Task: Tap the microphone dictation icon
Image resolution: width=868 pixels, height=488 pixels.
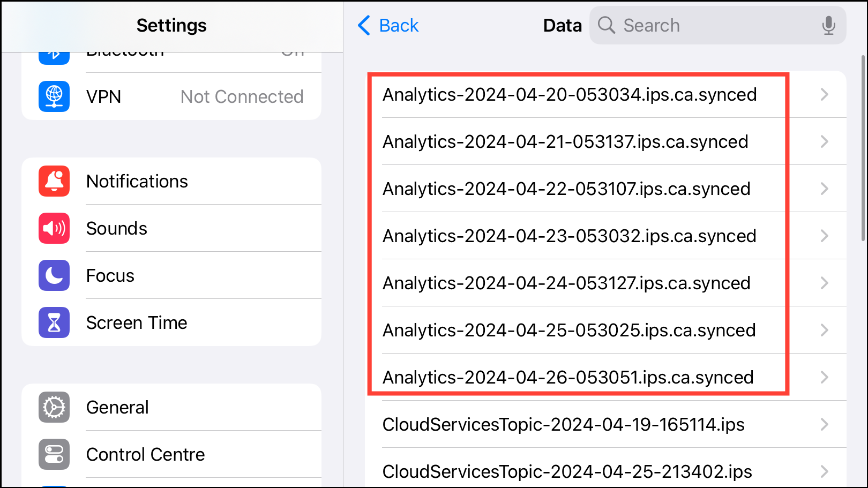Action: [x=828, y=25]
